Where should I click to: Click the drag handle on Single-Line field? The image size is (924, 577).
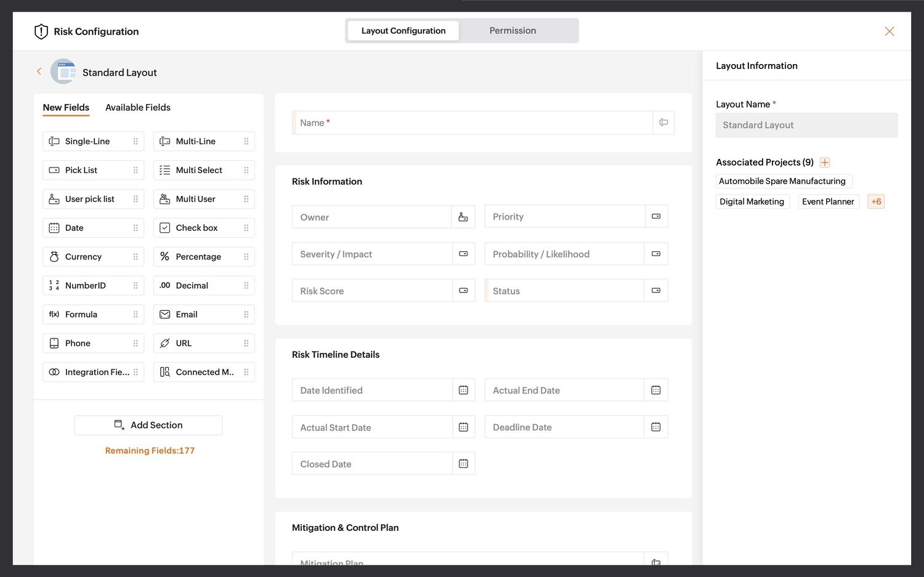(x=136, y=142)
